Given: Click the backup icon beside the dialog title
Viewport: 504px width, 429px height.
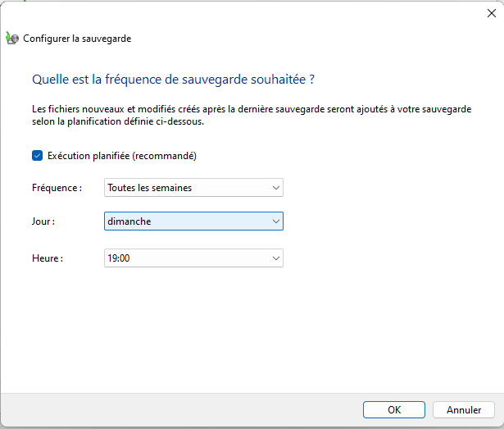Looking at the screenshot, I should pyautogui.click(x=12, y=38).
